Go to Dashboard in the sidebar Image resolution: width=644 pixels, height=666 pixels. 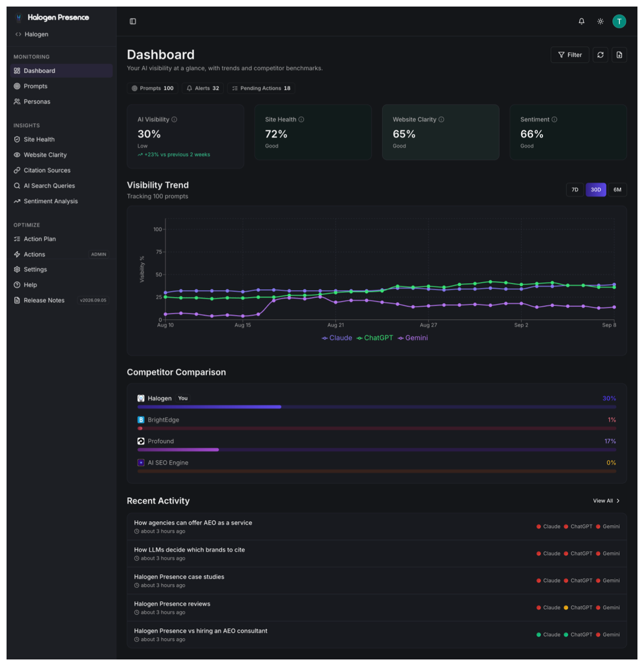tap(61, 70)
